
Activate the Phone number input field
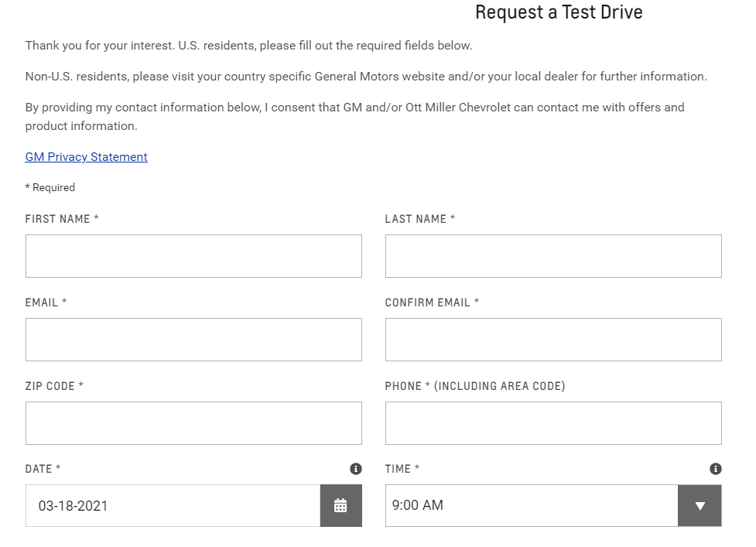click(553, 423)
